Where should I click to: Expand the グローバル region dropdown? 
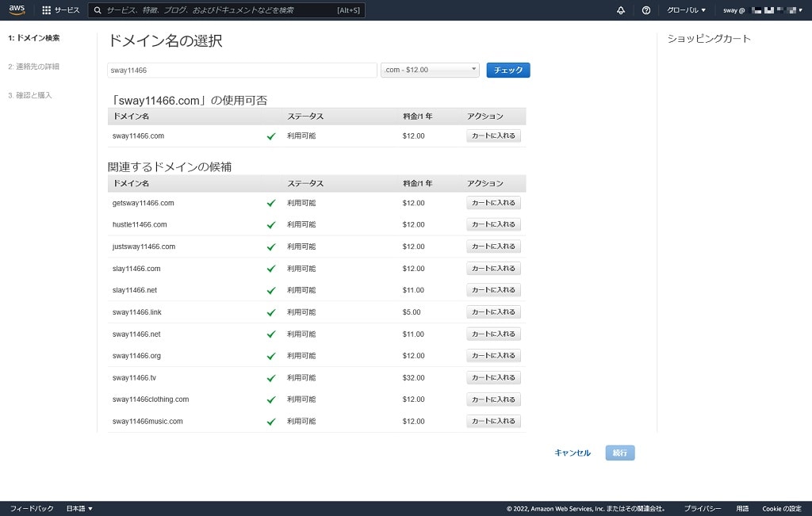tap(686, 10)
